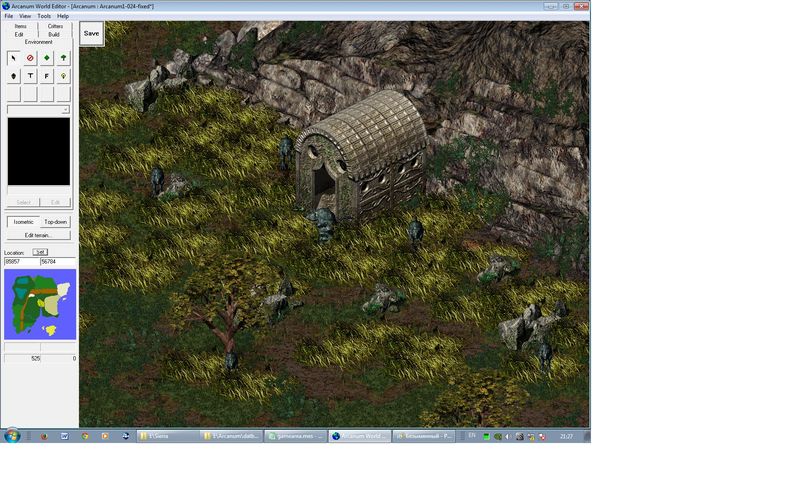
Task: Launch the orange media player quick launch icon
Action: [105, 436]
